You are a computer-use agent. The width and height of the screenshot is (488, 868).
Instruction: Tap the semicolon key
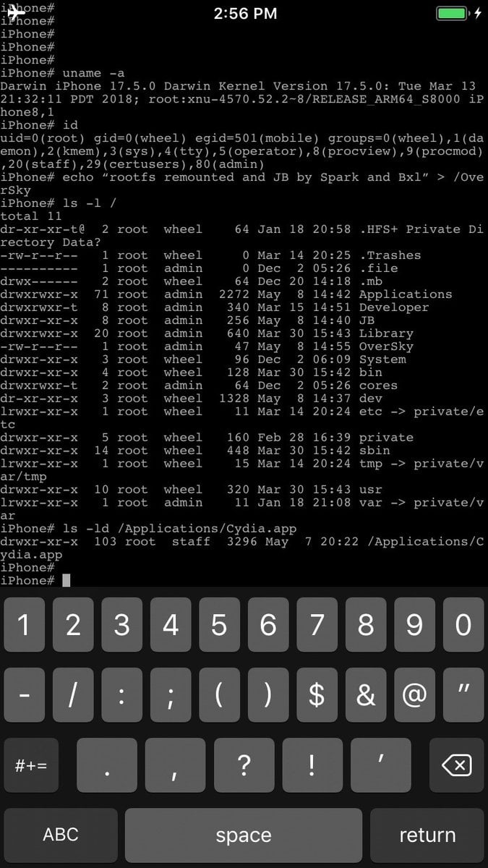171,694
